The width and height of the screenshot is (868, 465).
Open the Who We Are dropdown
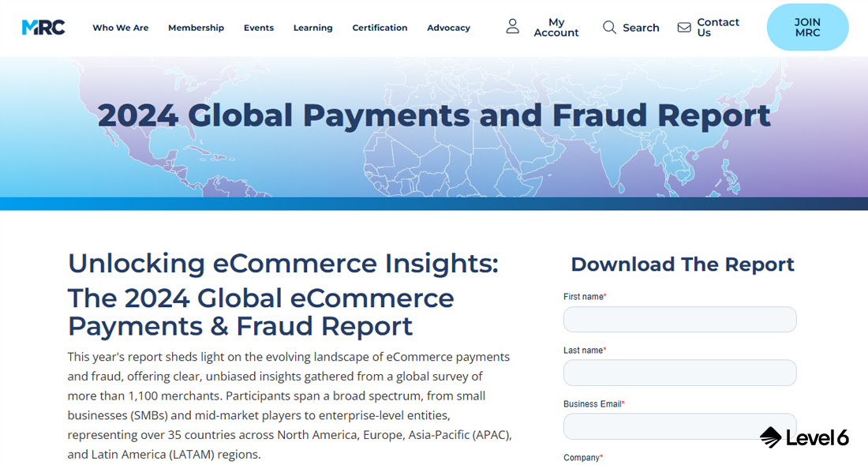pyautogui.click(x=120, y=28)
